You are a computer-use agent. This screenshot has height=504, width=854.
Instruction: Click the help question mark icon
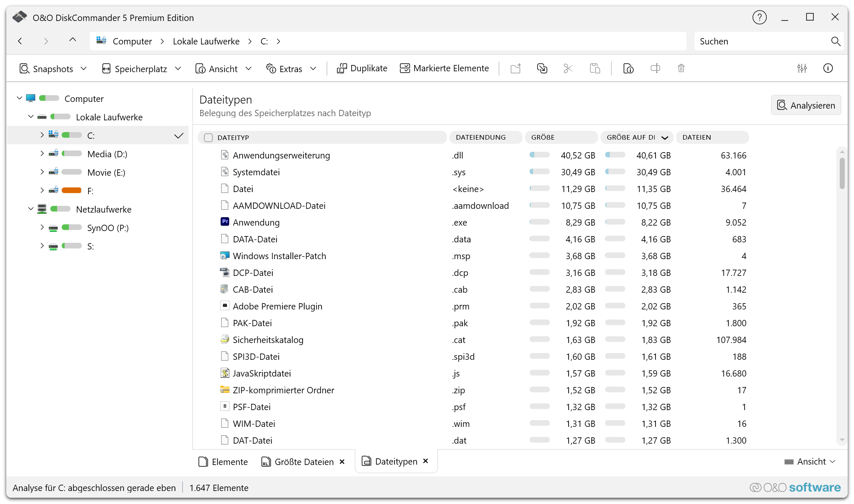click(759, 18)
